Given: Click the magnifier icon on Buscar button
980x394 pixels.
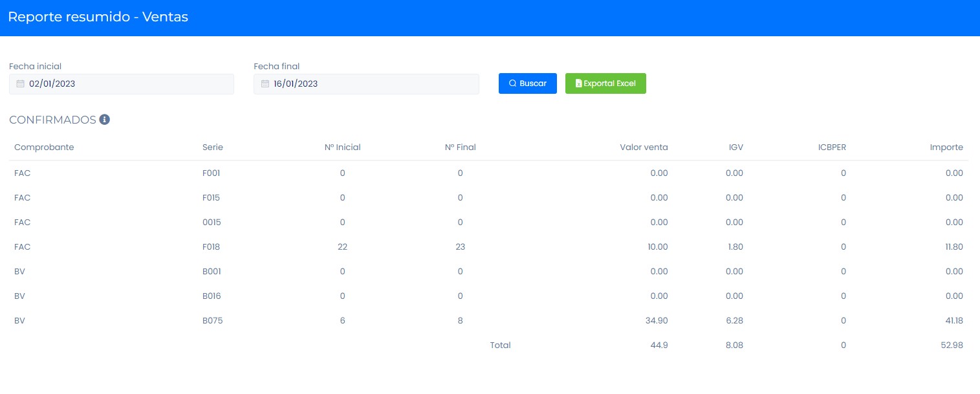Looking at the screenshot, I should point(512,83).
